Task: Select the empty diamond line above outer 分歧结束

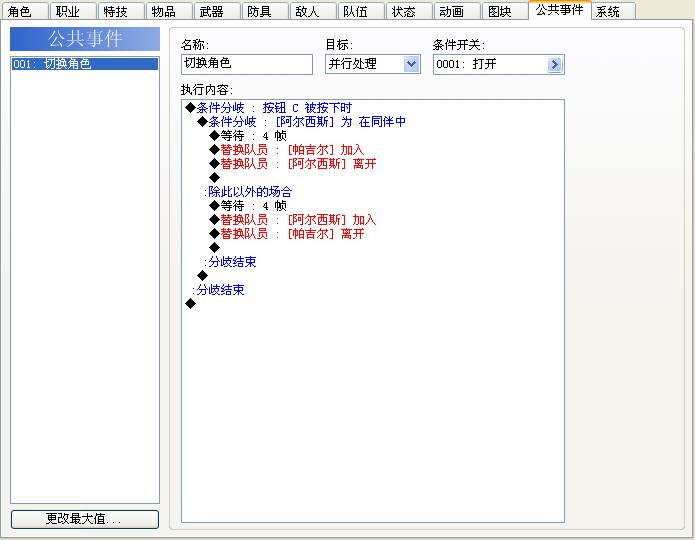Action: pos(203,275)
